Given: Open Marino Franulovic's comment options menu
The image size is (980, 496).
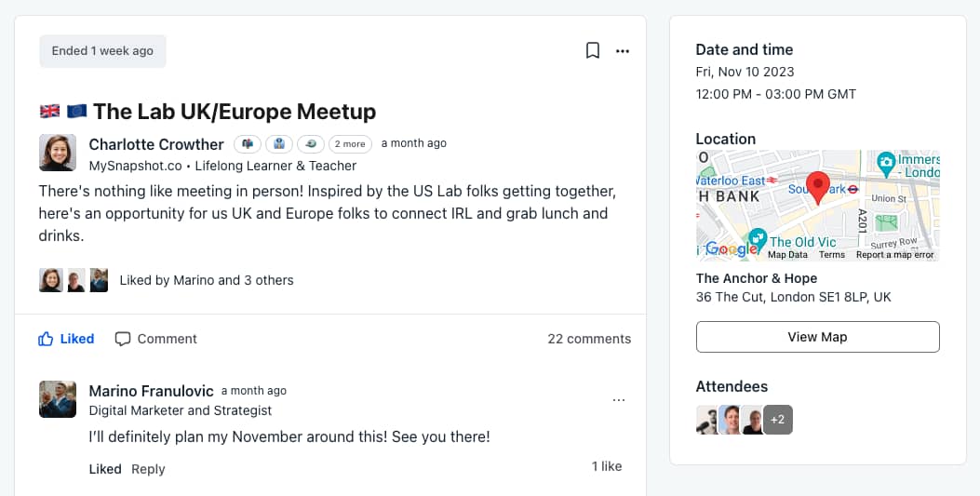Looking at the screenshot, I should pos(619,400).
